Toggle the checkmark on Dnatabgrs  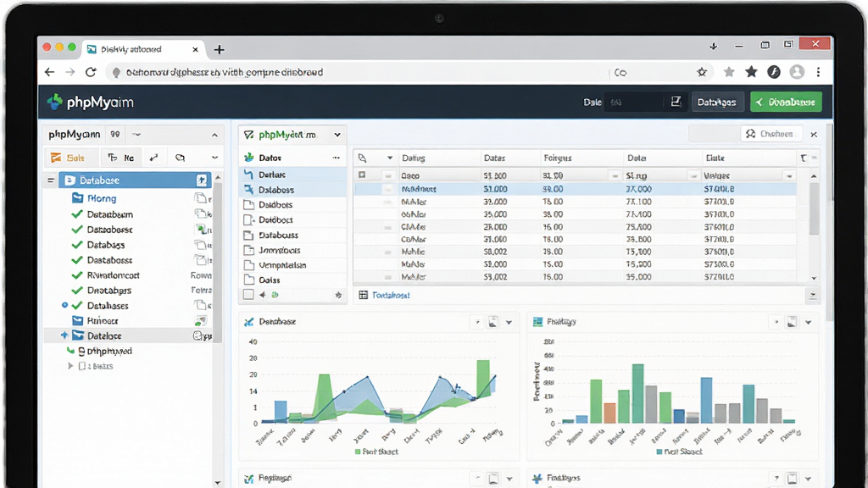(x=77, y=290)
